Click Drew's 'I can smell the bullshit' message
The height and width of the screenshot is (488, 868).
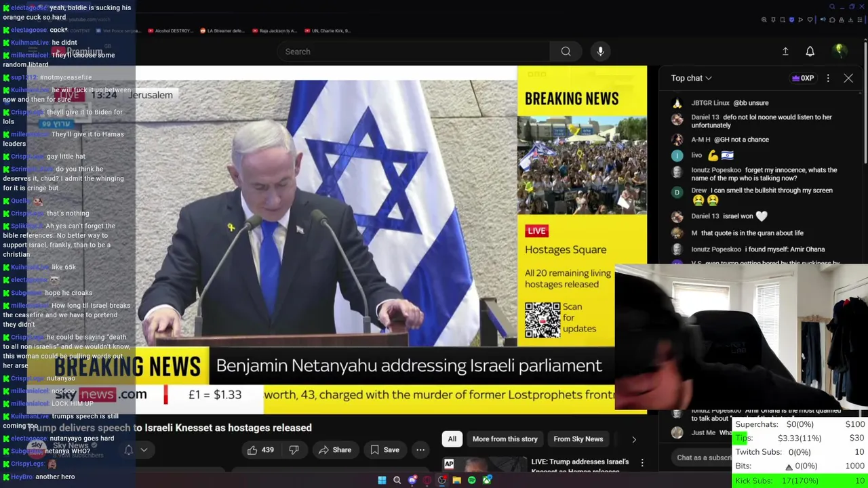[x=753, y=195]
